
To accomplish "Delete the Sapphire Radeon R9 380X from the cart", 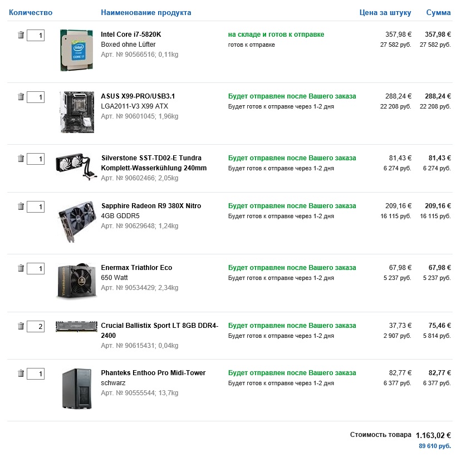I will tap(21, 207).
